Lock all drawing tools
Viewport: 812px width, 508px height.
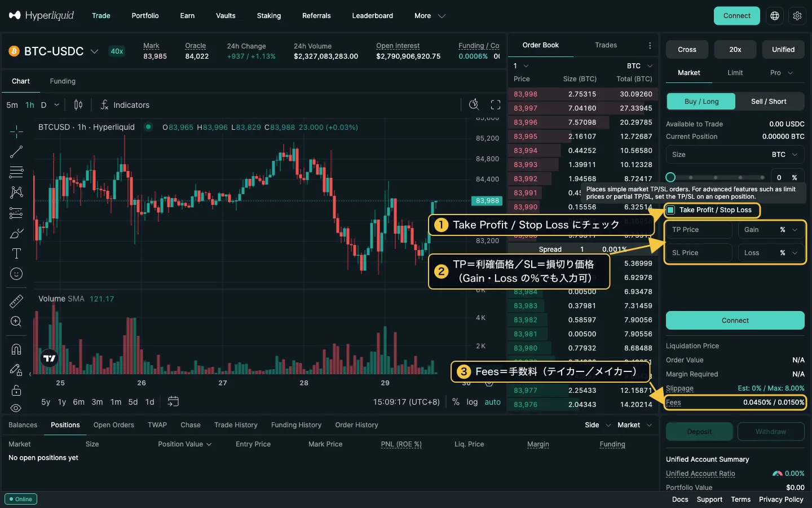[x=16, y=390]
